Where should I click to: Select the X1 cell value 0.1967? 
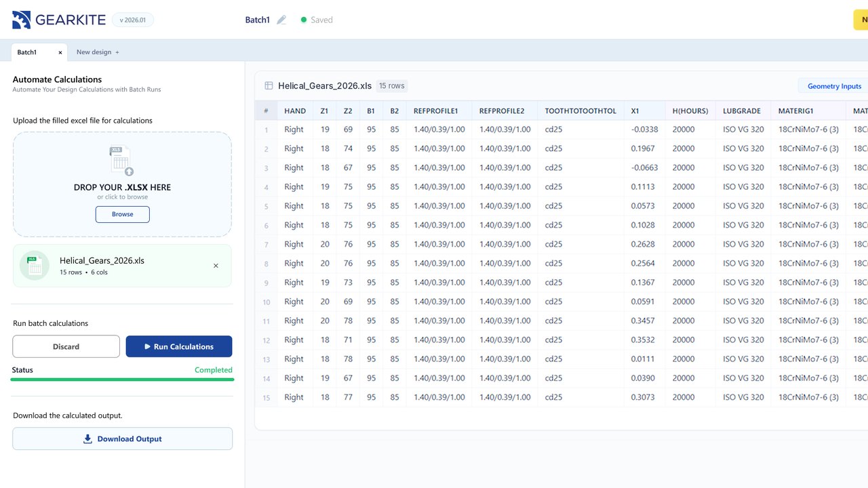tap(643, 148)
